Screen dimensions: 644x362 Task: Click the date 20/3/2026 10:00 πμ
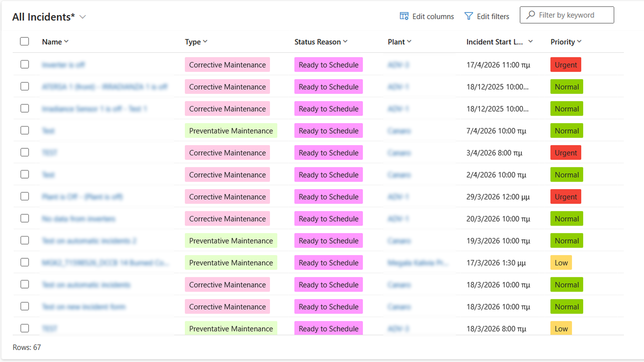[x=498, y=219]
